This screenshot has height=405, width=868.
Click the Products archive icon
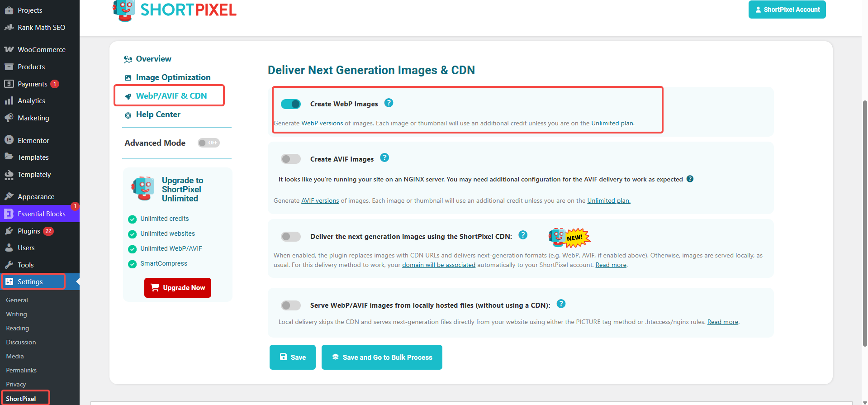click(9, 67)
